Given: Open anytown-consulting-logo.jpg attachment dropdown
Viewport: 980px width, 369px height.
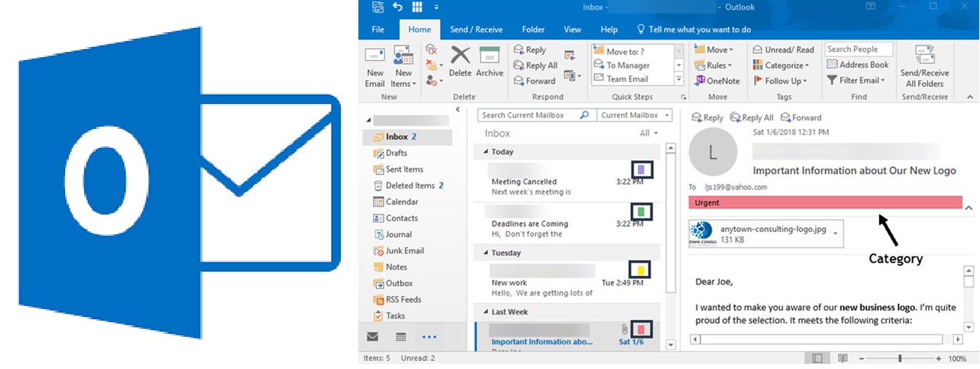Looking at the screenshot, I should tap(834, 234).
